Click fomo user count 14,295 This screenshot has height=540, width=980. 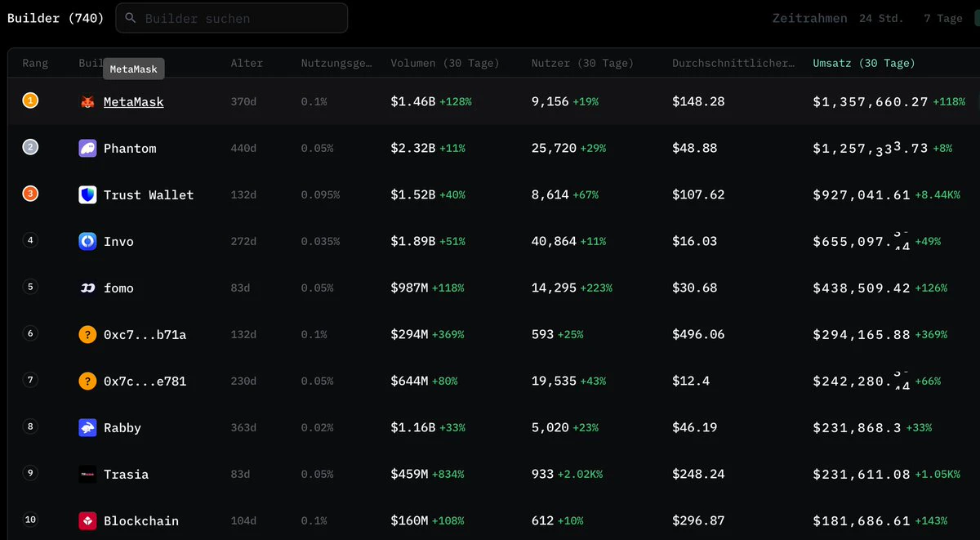[x=554, y=288]
